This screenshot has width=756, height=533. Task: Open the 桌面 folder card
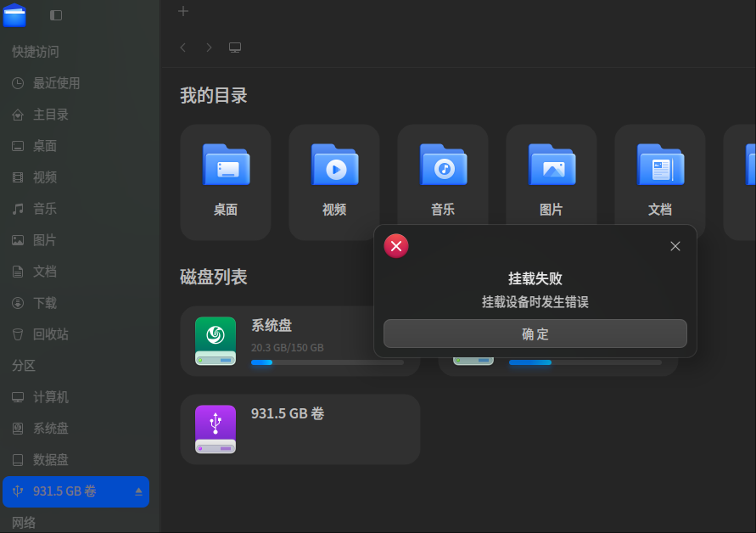226,182
